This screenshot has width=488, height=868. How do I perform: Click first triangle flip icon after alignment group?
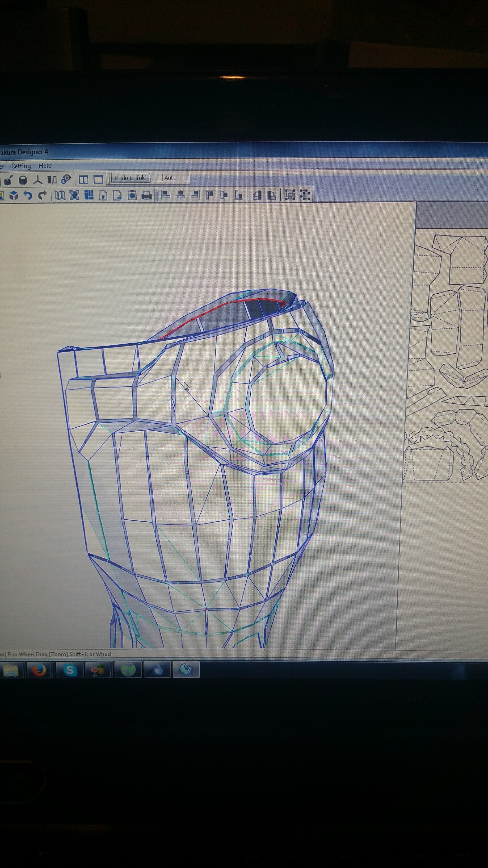click(x=257, y=195)
